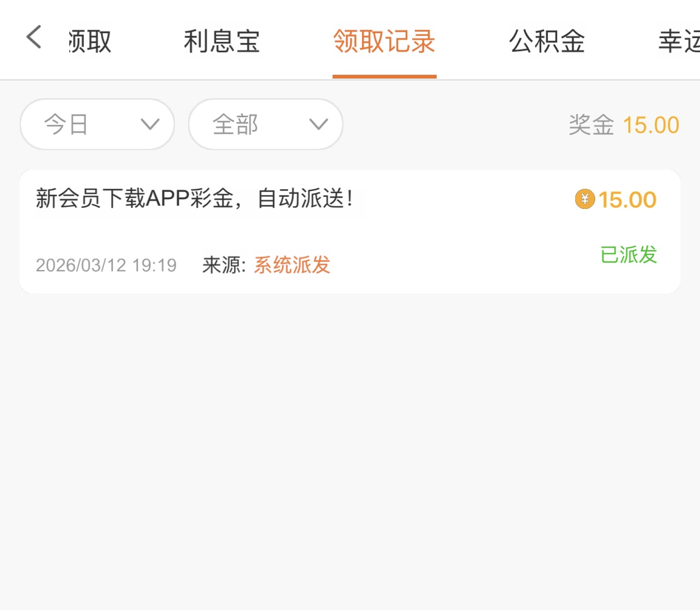
Task: Expand the 全部 filter dropdown chevron
Action: tap(318, 124)
